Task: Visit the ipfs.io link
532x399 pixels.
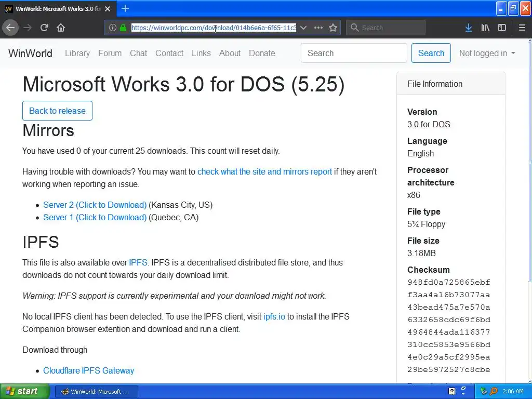Action: coord(274,316)
